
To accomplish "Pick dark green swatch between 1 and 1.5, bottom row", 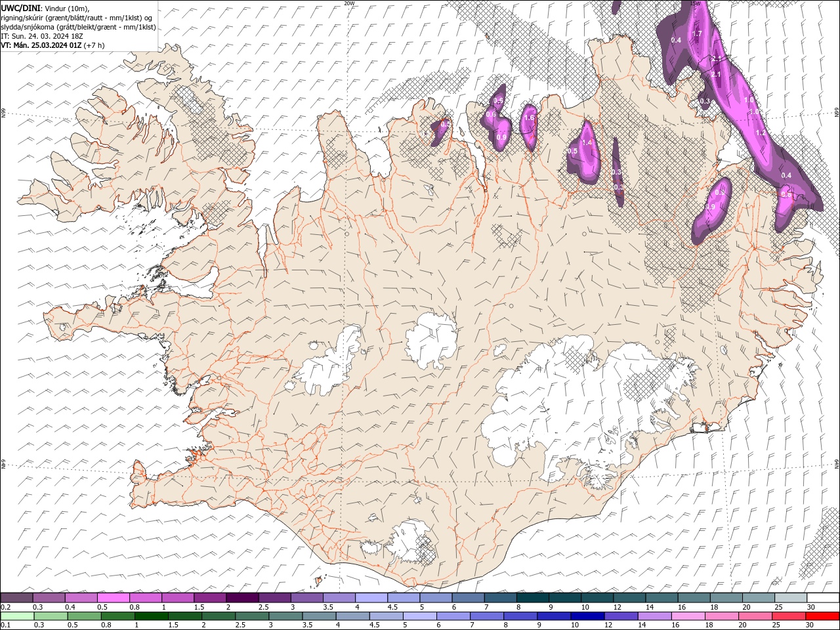I will pyautogui.click(x=152, y=616).
